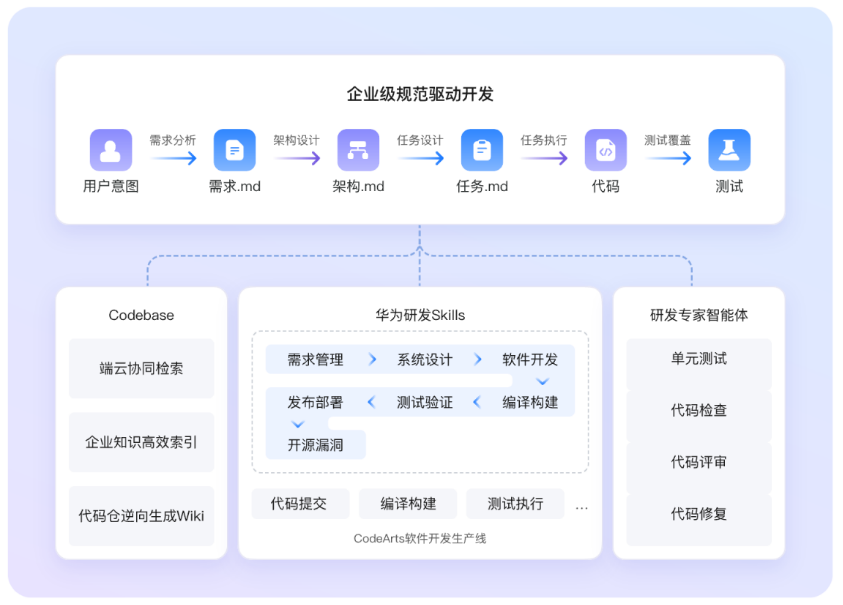843x605 pixels.
Task: Click the 系统设计 skill step
Action: 425,359
